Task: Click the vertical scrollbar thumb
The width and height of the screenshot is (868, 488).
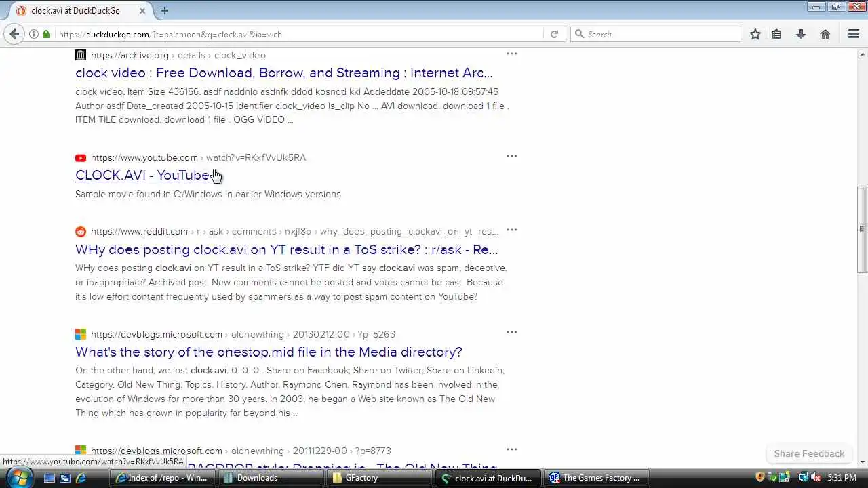Action: [x=863, y=229]
